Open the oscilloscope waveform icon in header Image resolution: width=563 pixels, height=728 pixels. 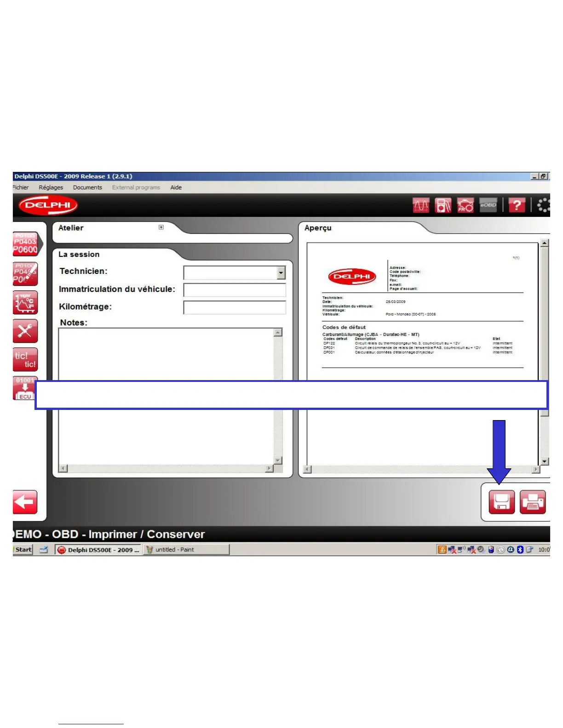tap(421, 205)
